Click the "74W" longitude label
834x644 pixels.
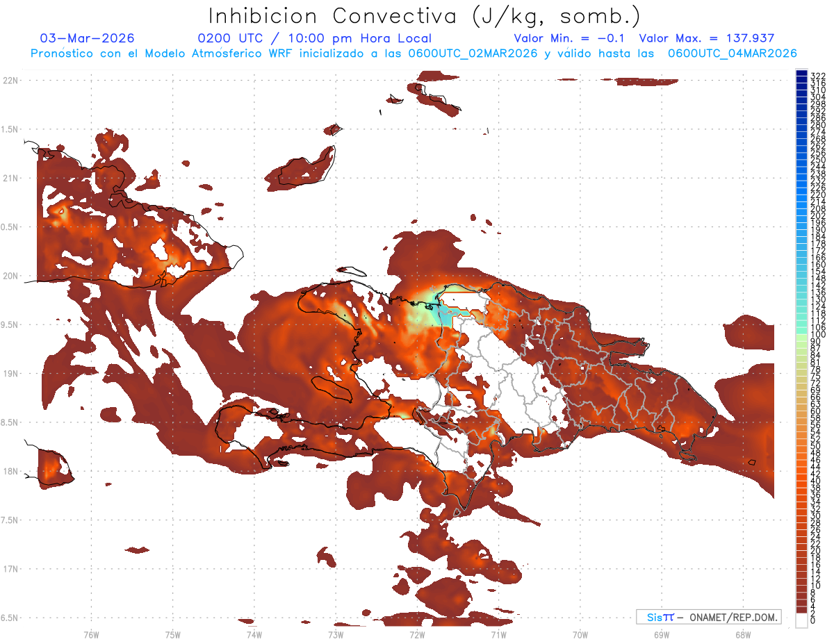coord(254,634)
